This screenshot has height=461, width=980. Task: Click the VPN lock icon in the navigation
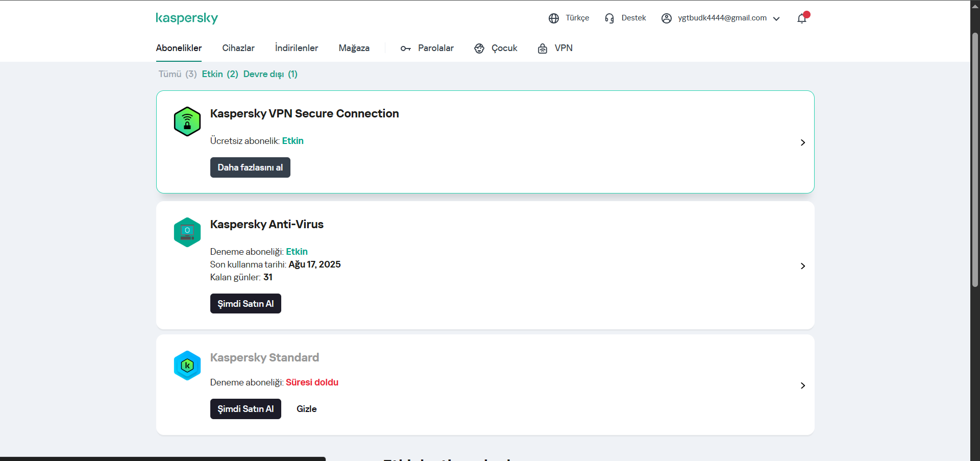(x=543, y=48)
